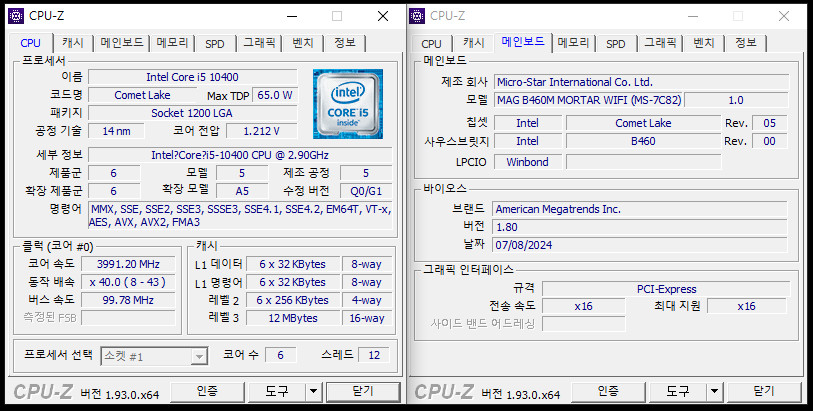Click 인증 button in left window
The image size is (813, 411).
207,391
